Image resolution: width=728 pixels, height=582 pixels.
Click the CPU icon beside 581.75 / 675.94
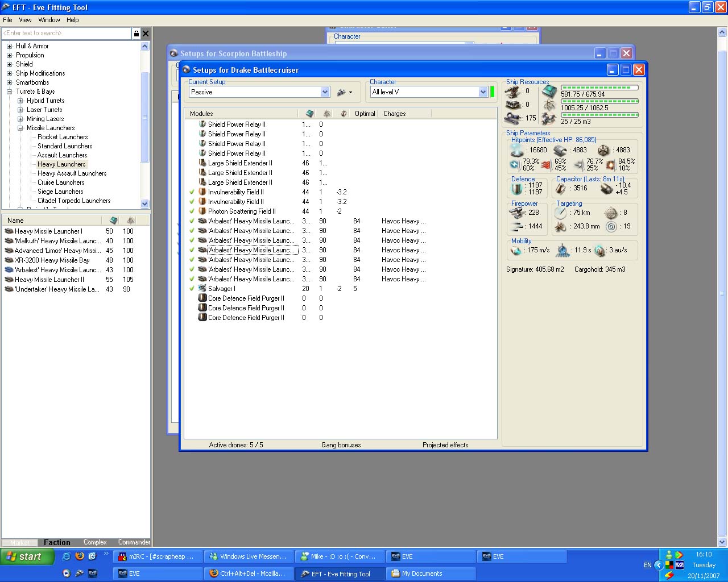[549, 91]
